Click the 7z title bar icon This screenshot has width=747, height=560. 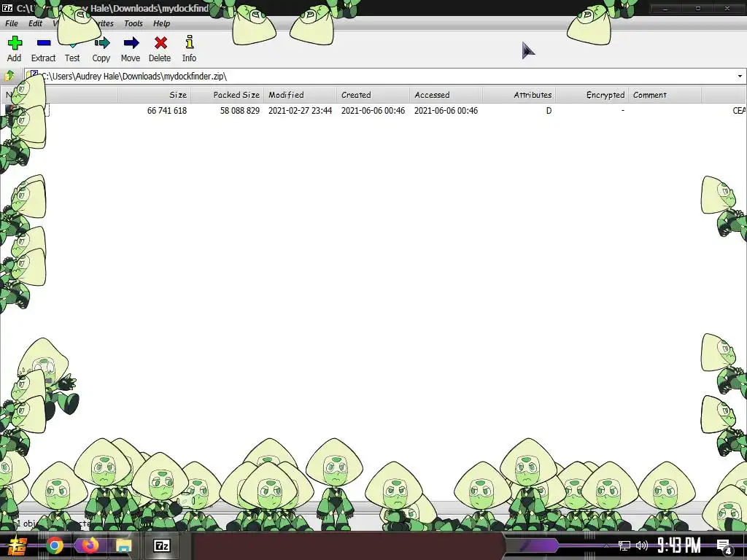[7, 8]
